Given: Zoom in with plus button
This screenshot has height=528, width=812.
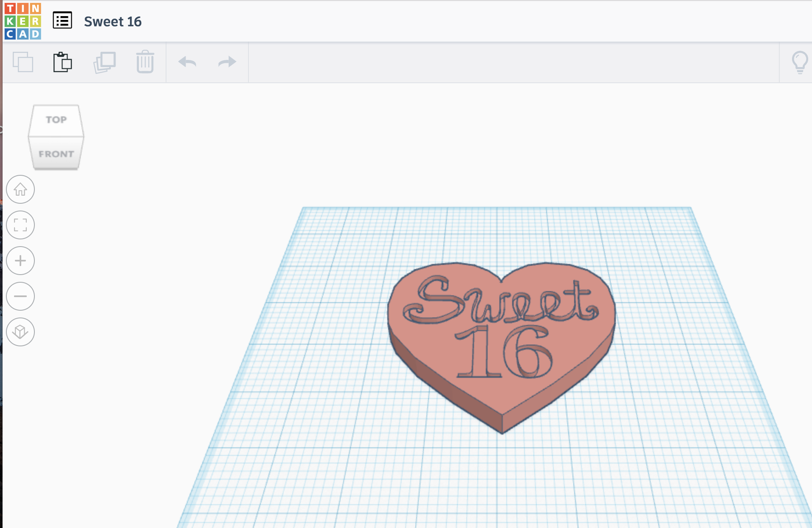Looking at the screenshot, I should 20,261.
